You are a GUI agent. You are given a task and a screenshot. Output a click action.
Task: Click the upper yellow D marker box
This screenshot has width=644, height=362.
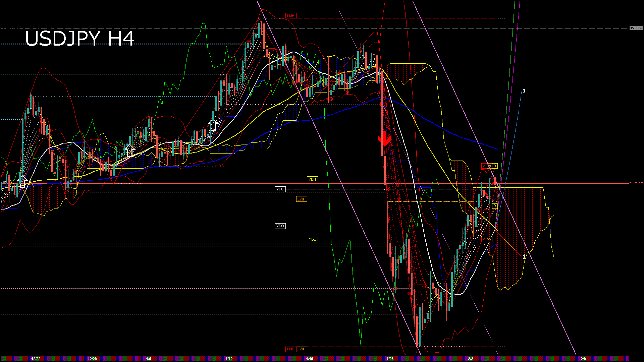[x=495, y=166]
